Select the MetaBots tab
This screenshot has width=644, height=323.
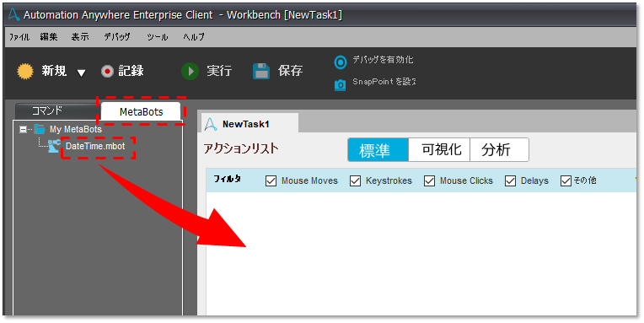pos(141,111)
